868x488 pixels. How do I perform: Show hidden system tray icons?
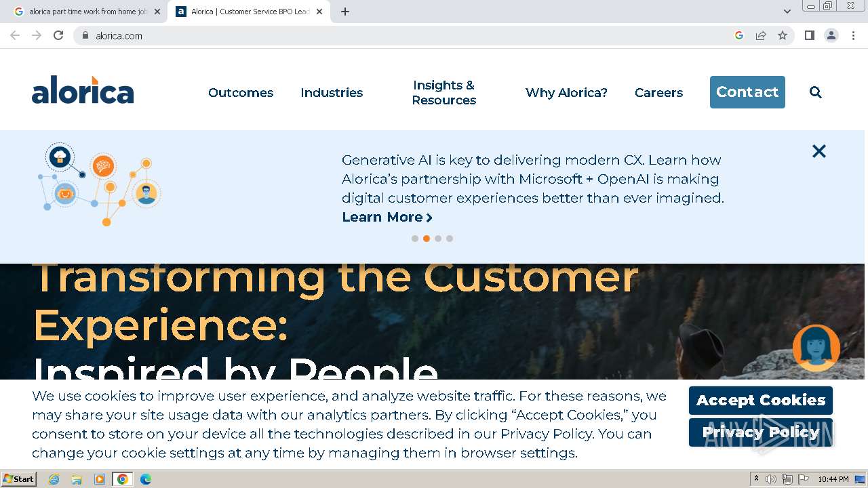point(756,479)
